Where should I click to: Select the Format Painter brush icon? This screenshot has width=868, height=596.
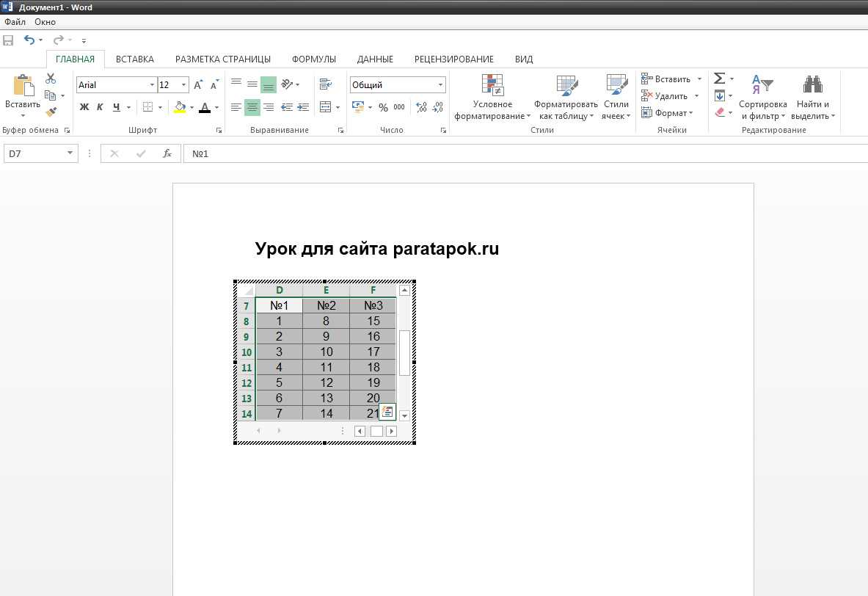51,112
